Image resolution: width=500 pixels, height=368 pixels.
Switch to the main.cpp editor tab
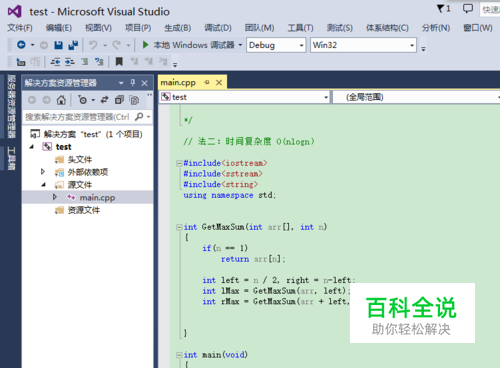tap(178, 82)
